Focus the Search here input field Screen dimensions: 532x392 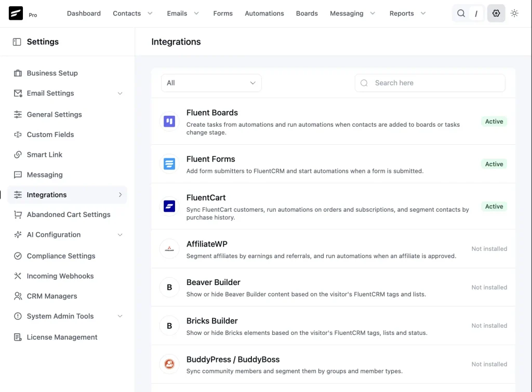(430, 83)
